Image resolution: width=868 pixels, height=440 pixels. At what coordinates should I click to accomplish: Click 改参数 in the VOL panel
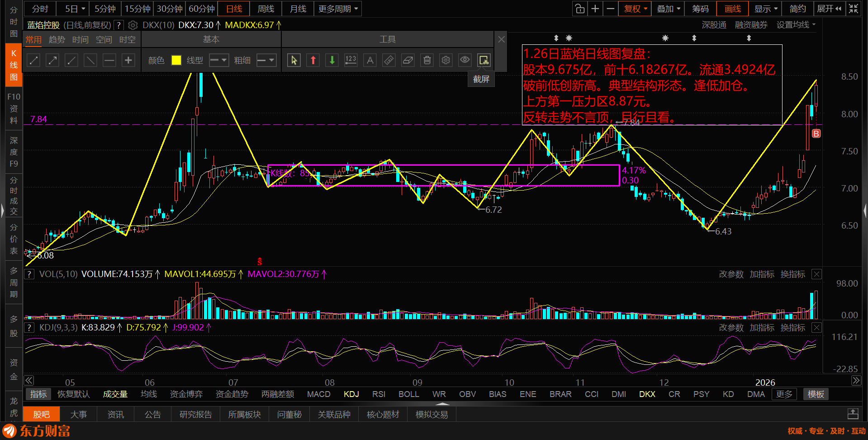pos(731,274)
